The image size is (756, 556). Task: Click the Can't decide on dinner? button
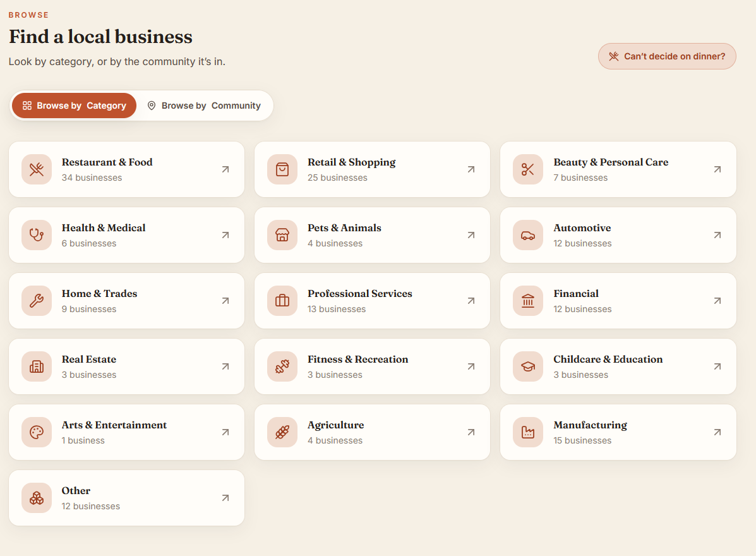click(668, 56)
